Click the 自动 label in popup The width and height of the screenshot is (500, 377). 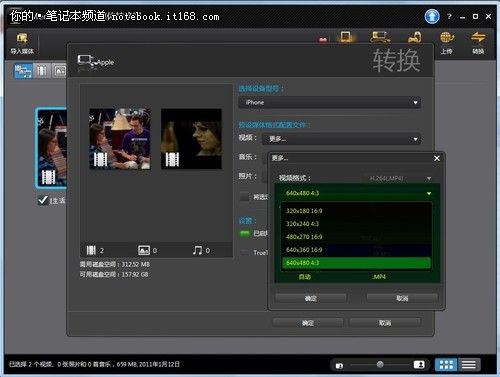305,277
